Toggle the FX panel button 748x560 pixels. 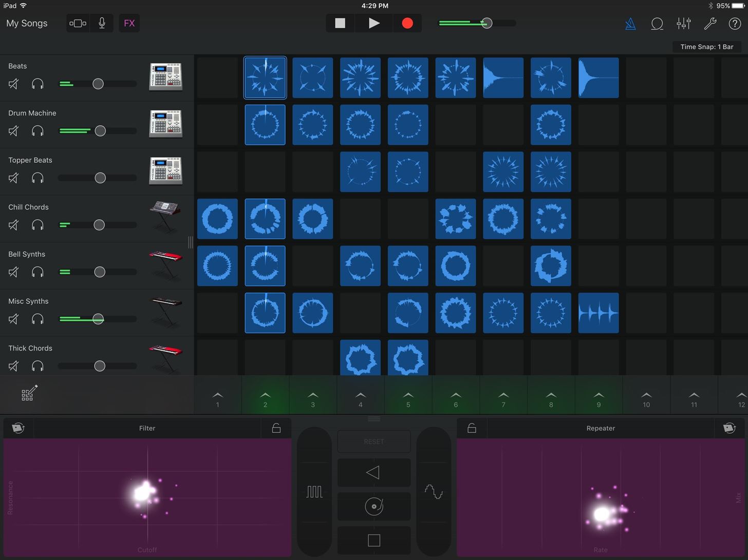[129, 23]
